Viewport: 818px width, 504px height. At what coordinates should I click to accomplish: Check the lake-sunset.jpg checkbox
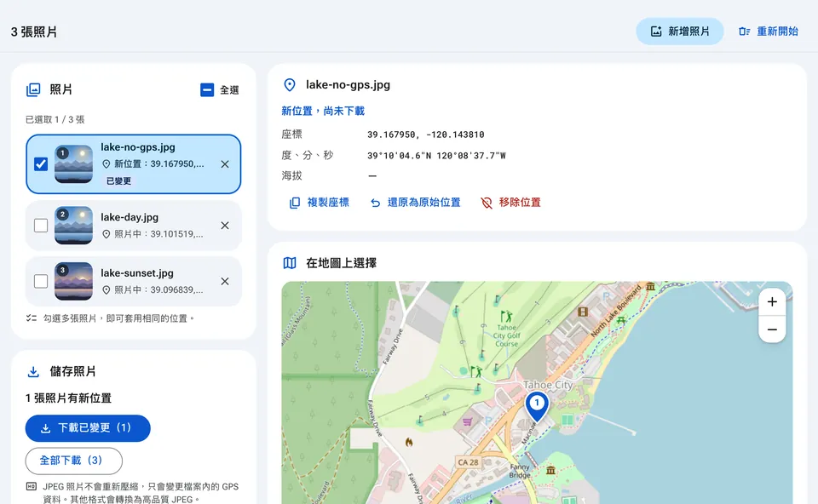41,282
